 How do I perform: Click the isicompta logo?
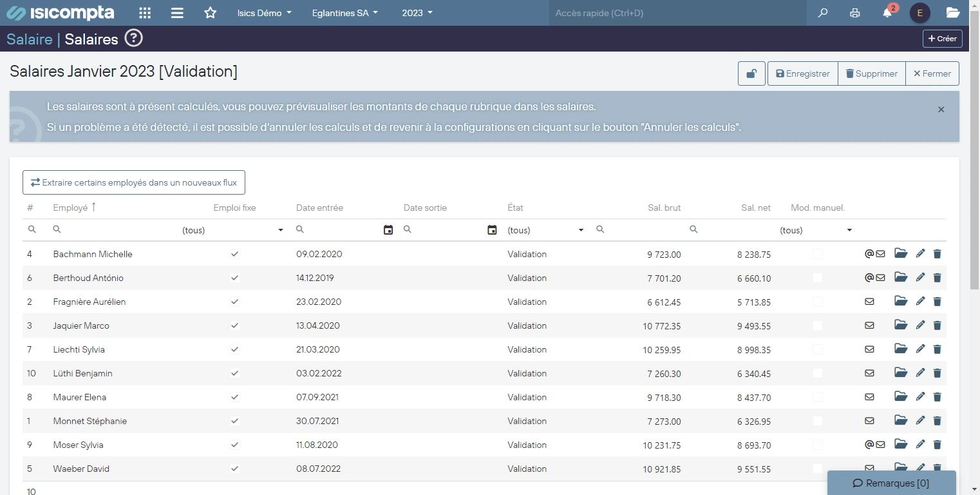[x=61, y=13]
